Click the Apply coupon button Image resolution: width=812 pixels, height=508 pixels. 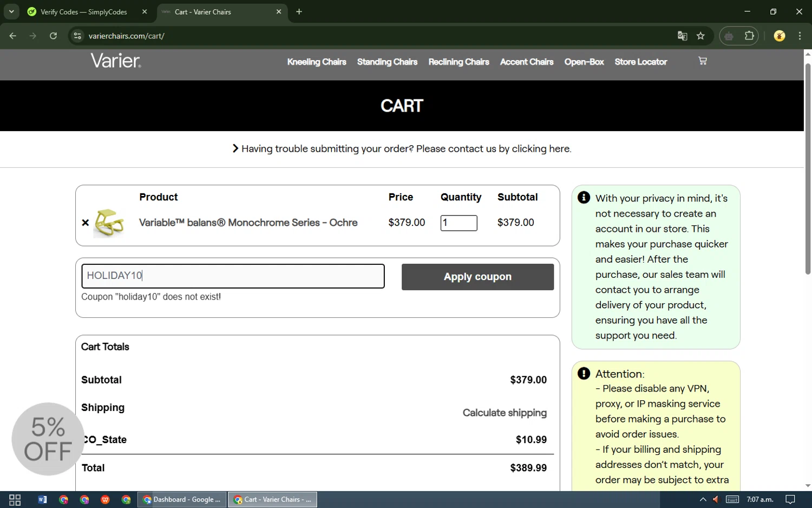477,277
